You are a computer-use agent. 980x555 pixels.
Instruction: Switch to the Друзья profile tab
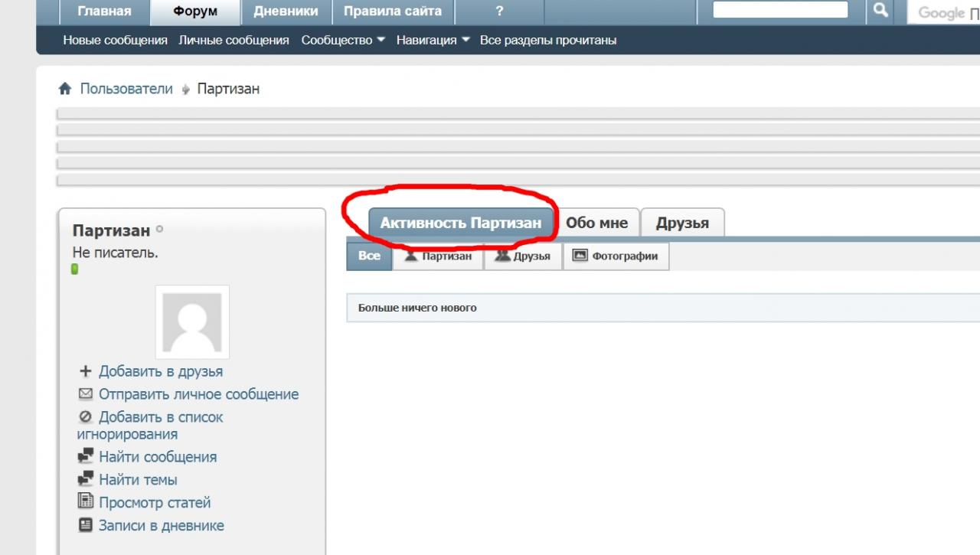click(x=682, y=224)
